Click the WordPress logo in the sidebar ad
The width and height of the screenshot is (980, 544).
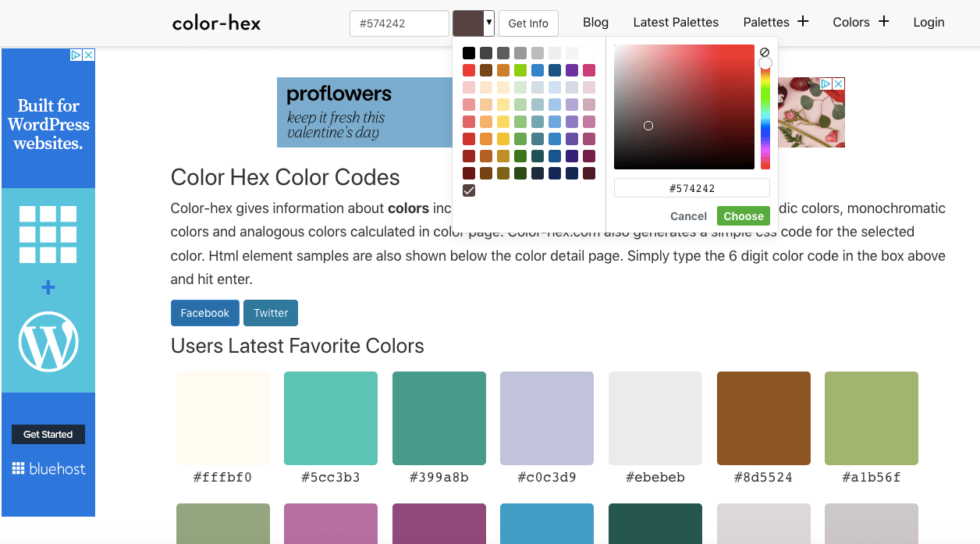(48, 341)
